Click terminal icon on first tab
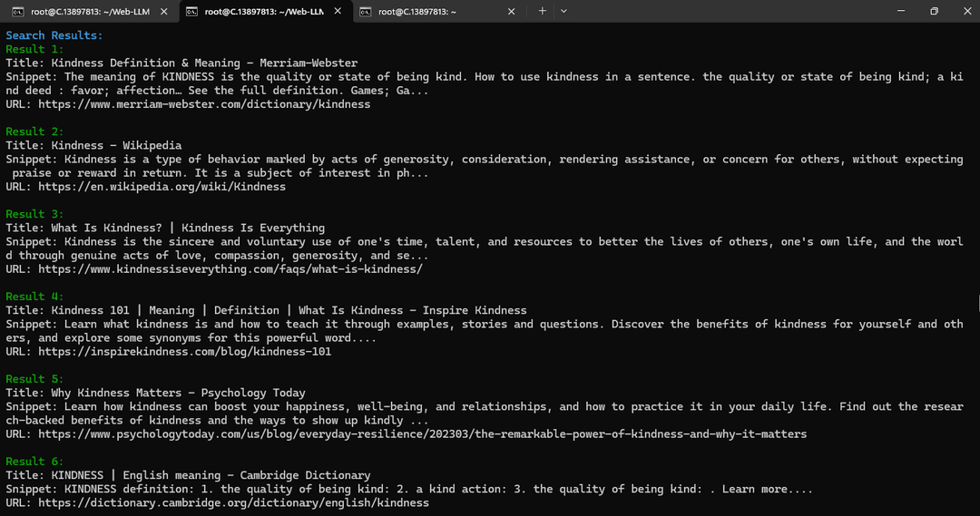Viewport: 980px width, 516px height. (x=18, y=11)
